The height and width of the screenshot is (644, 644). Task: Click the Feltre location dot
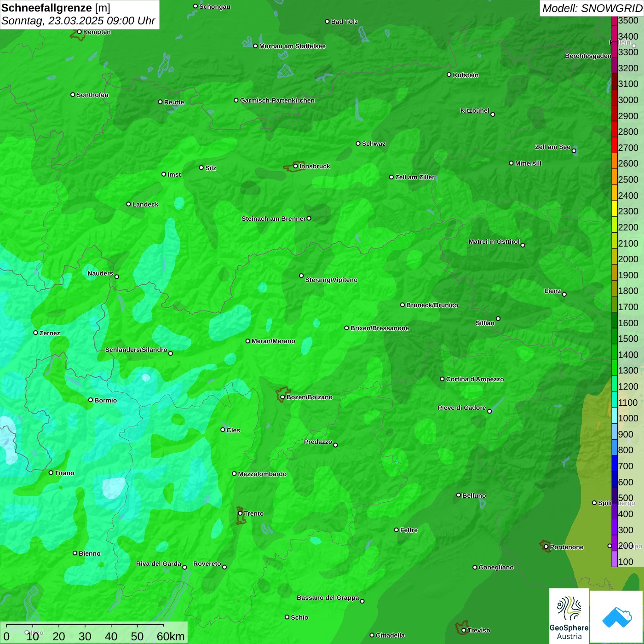[396, 530]
